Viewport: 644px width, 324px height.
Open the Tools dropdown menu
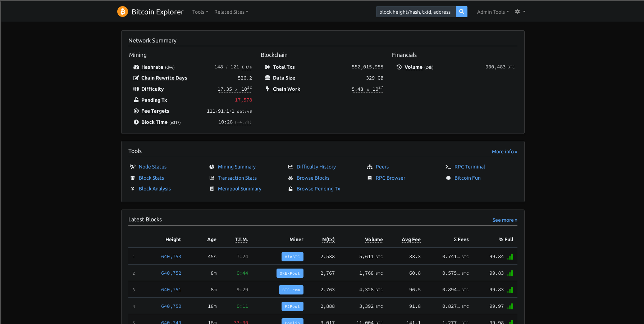coord(200,12)
